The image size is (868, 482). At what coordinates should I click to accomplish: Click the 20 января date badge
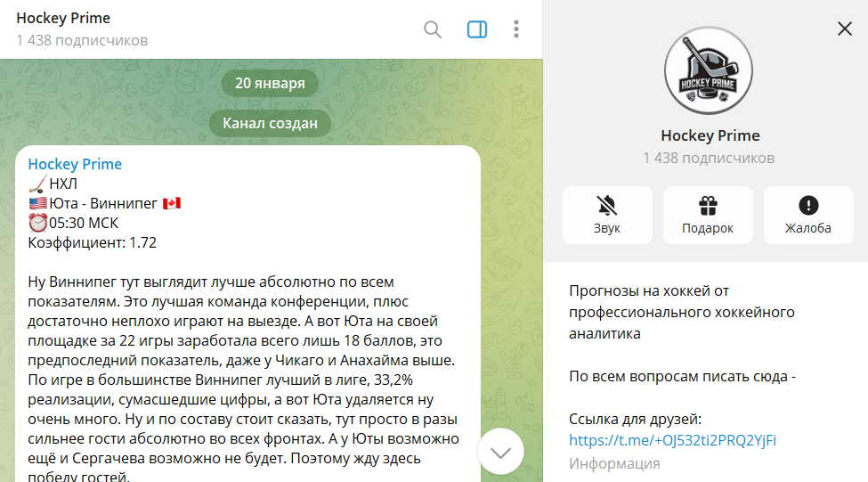(x=270, y=84)
